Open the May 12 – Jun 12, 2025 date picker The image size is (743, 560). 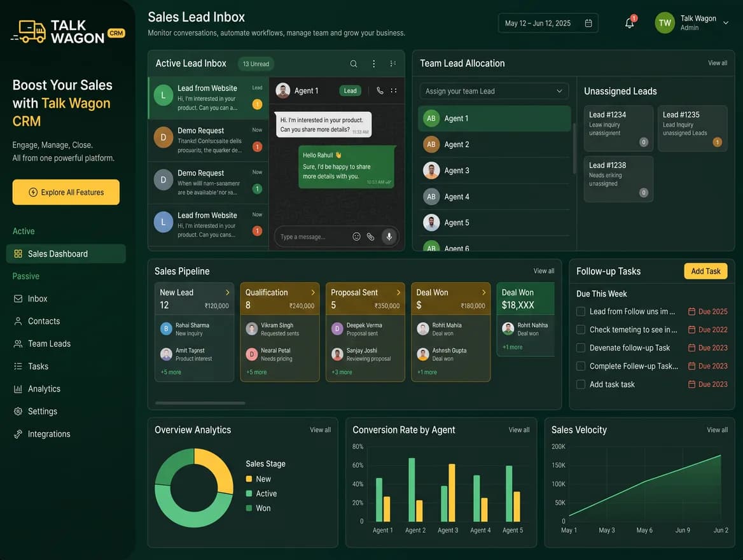click(548, 24)
